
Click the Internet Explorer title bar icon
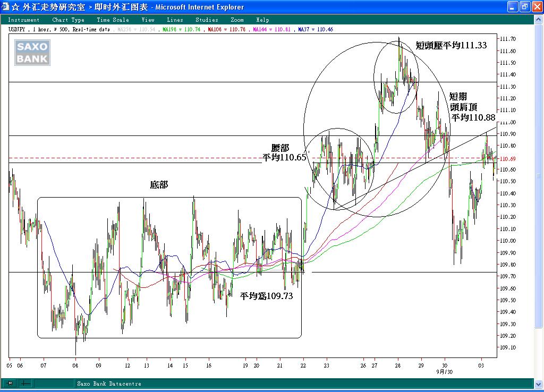5,6
